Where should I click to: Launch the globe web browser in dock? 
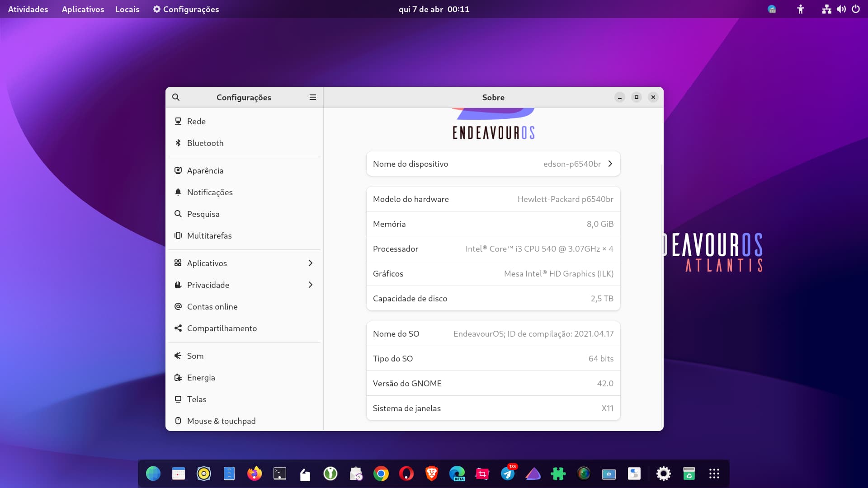(x=153, y=474)
